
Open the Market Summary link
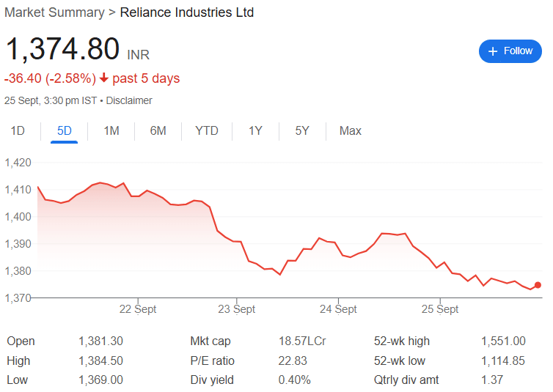click(x=54, y=12)
